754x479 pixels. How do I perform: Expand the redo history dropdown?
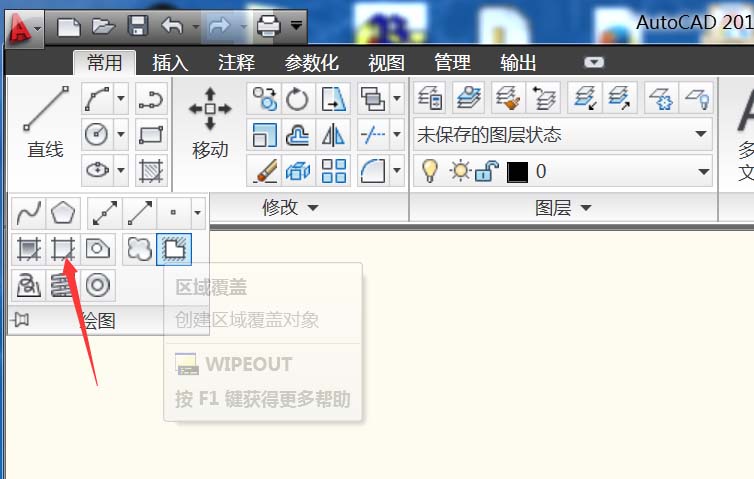click(x=243, y=26)
